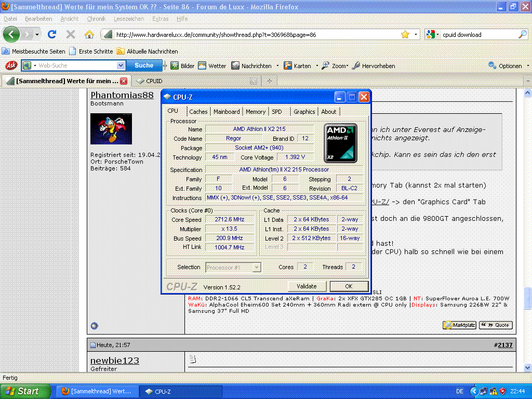Click Karten in the Ask toolbar
This screenshot has width=532, height=399.
click(297, 66)
